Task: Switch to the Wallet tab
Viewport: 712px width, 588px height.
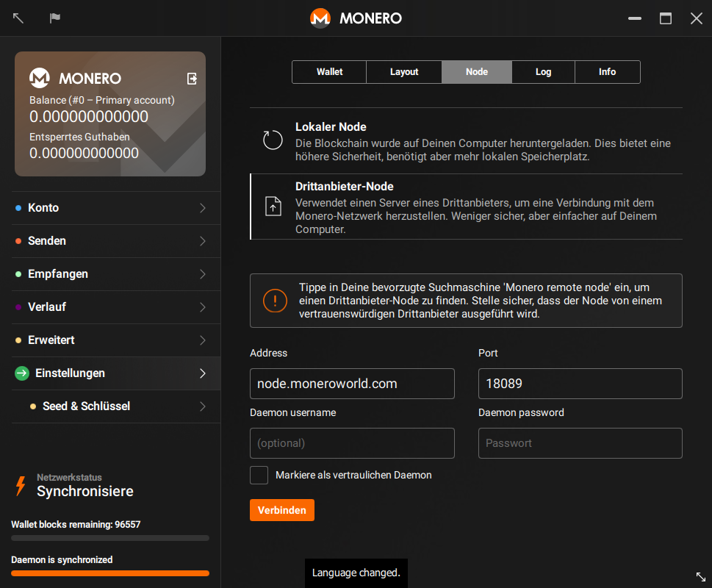Action: click(329, 72)
